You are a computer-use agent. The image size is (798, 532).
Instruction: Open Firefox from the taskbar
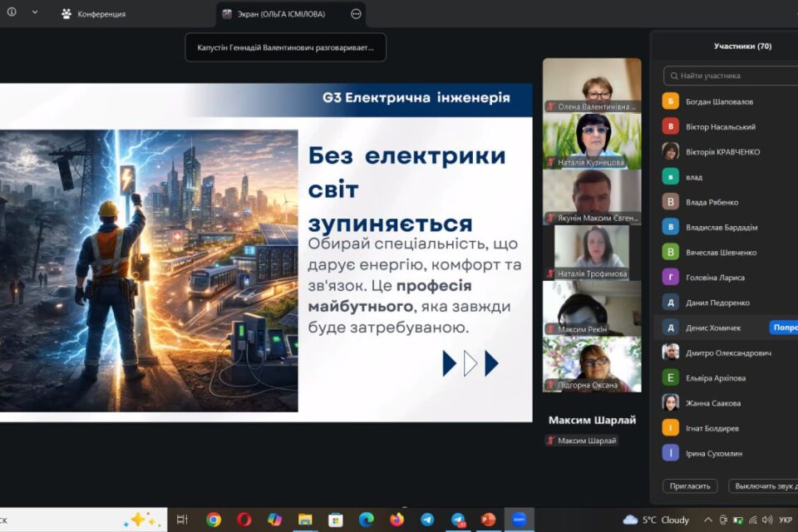[397, 520]
